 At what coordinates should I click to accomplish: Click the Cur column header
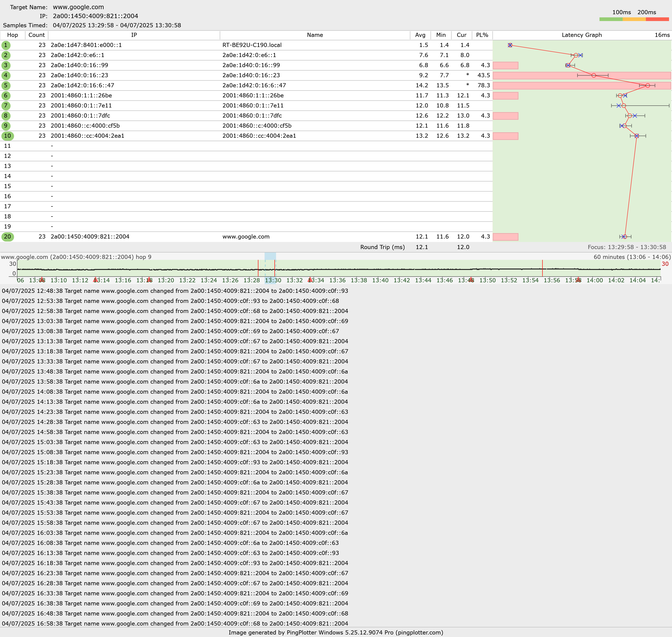pyautogui.click(x=461, y=35)
